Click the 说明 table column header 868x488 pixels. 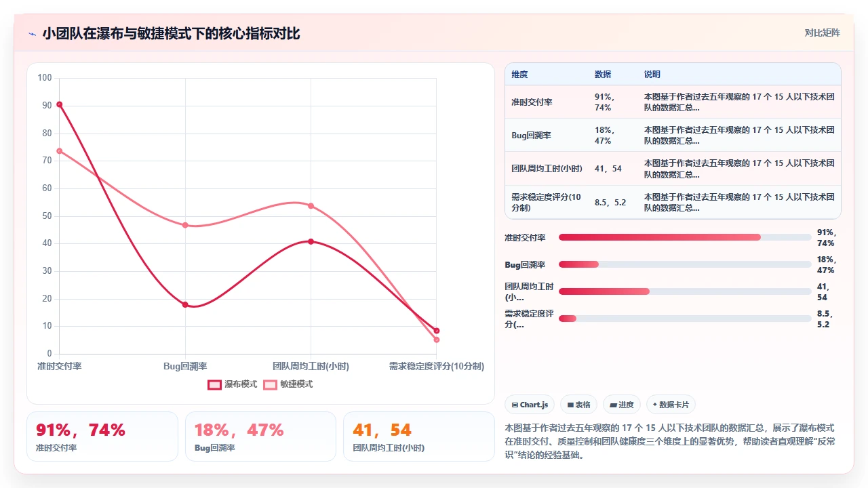[652, 74]
